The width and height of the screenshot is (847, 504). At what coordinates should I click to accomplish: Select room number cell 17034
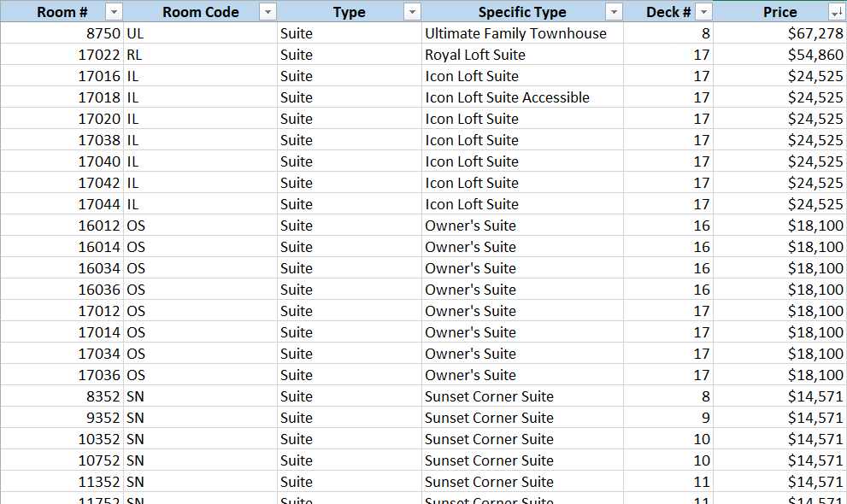coord(62,354)
